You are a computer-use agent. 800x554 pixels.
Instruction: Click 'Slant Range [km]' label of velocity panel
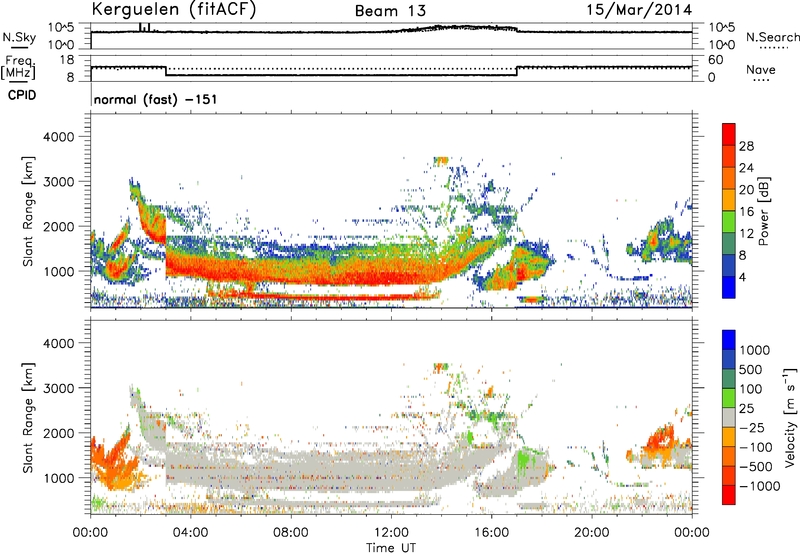click(x=28, y=417)
